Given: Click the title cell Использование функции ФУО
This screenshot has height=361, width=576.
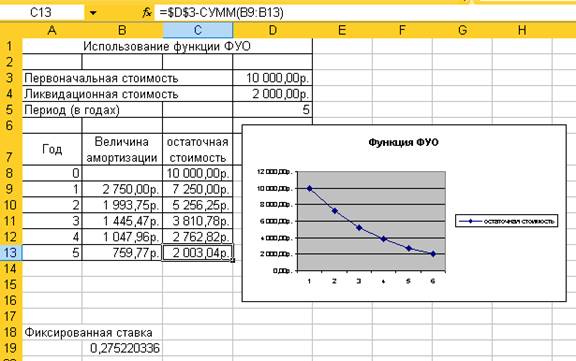Looking at the screenshot, I should (167, 46).
